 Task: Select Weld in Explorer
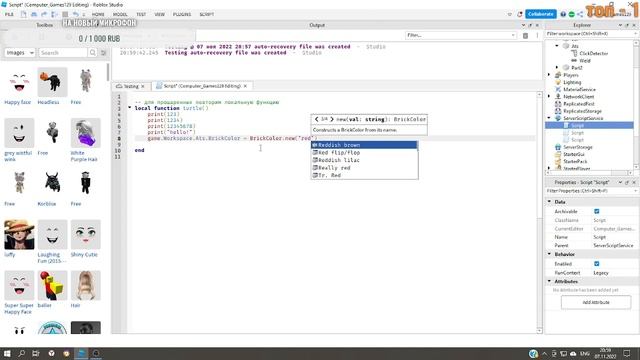[584, 60]
